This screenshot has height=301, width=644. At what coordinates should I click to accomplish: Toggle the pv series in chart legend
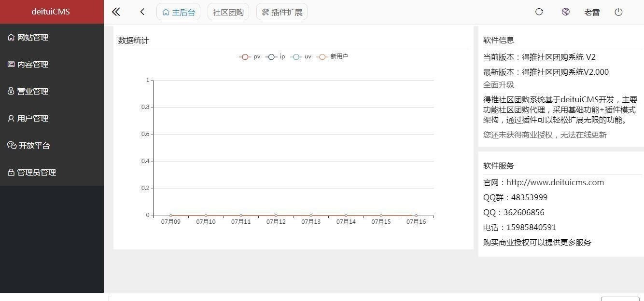pos(250,57)
